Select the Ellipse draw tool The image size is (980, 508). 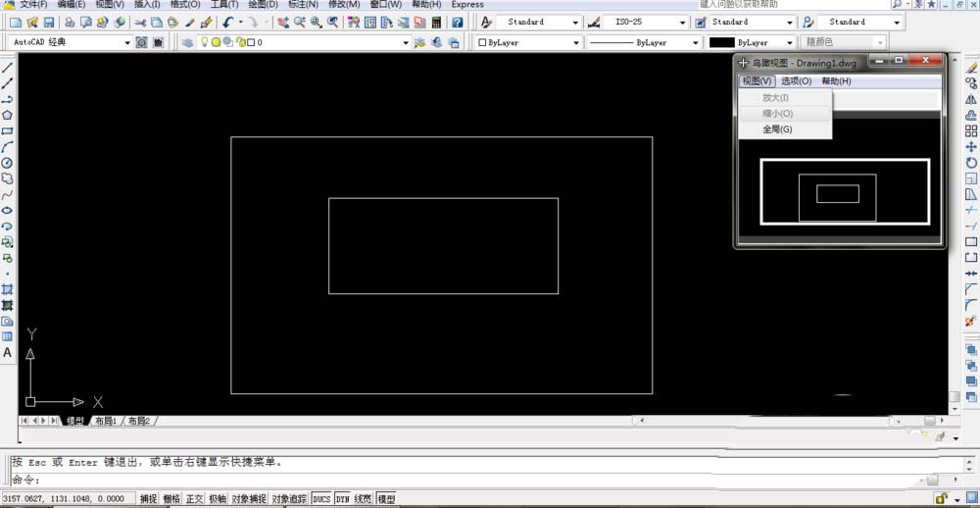pyautogui.click(x=8, y=210)
